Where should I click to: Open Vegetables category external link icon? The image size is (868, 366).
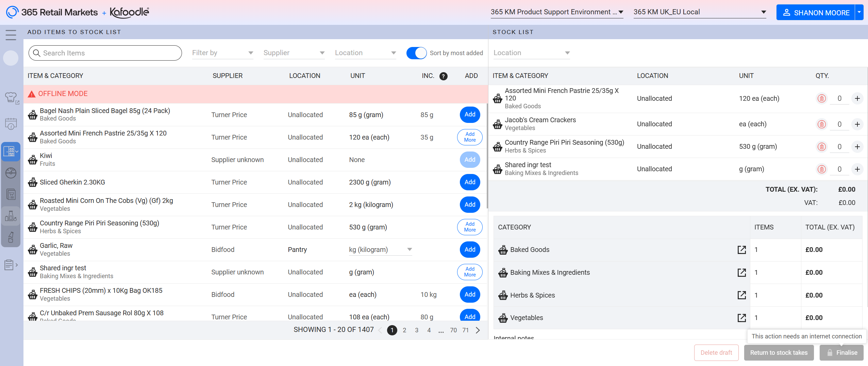pos(741,318)
